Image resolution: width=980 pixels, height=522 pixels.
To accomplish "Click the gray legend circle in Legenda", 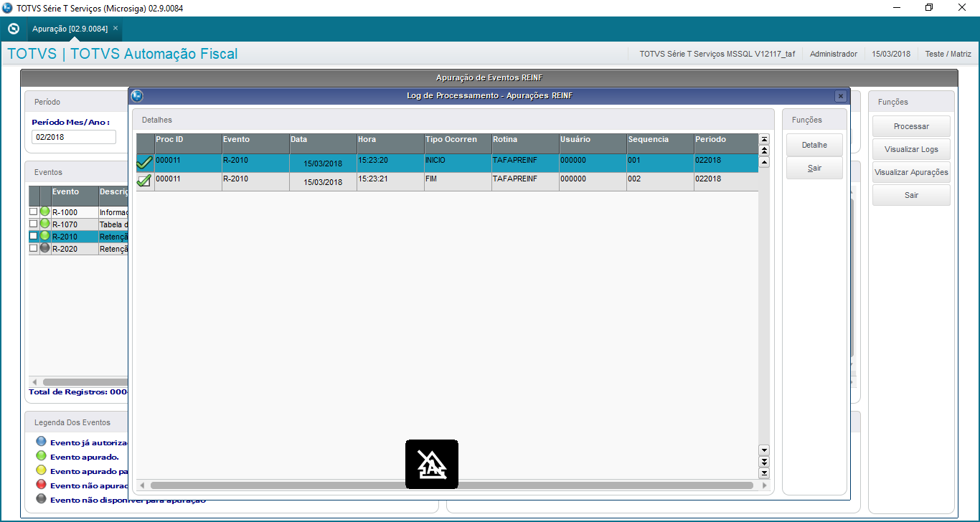I will [41, 499].
